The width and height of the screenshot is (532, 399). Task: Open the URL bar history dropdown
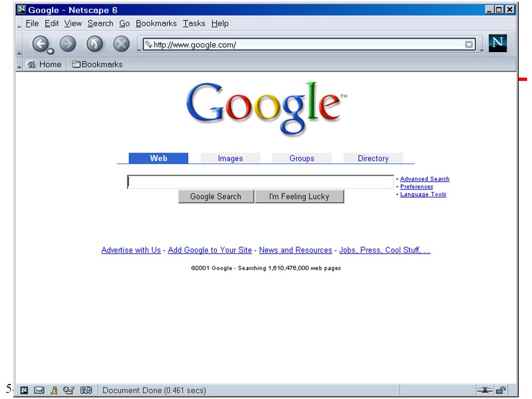(x=469, y=44)
